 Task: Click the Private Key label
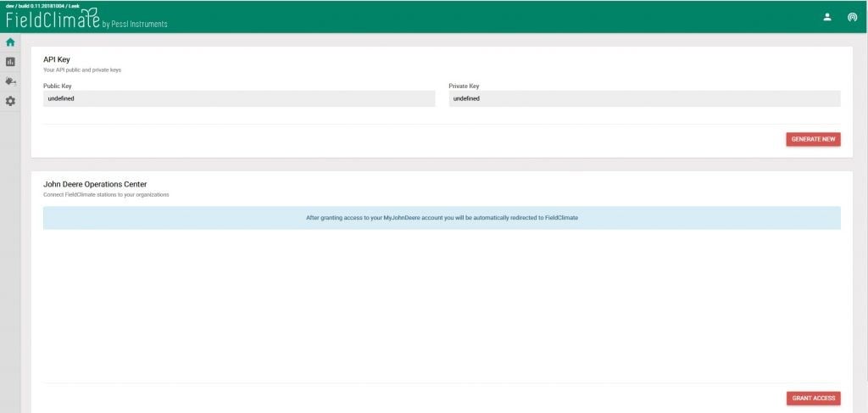464,87
